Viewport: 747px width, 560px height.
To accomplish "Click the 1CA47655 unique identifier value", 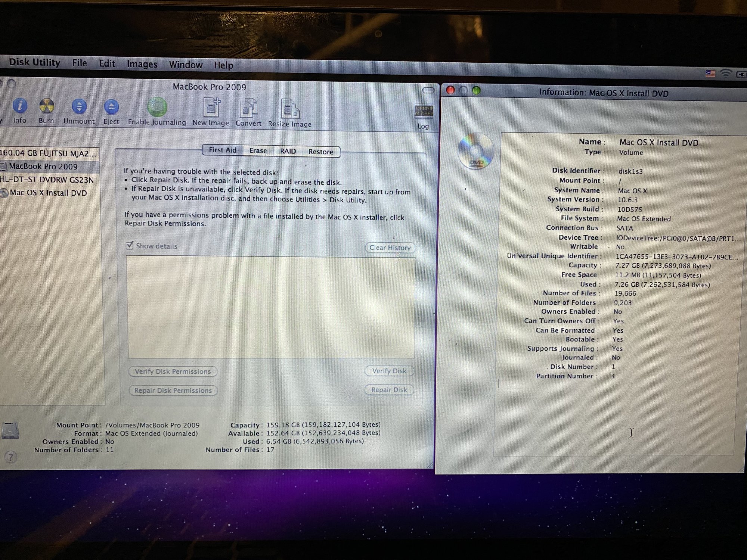I will 677,257.
